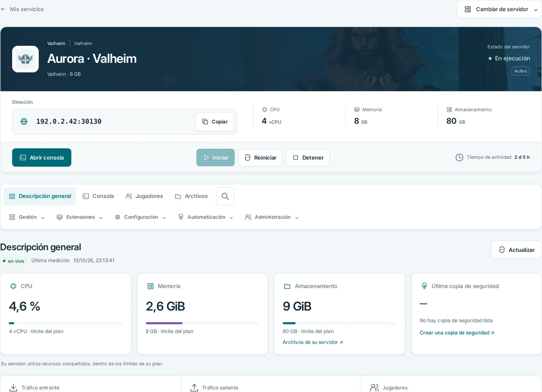Click the Abrir consola button
This screenshot has height=392, width=542.
[41, 157]
